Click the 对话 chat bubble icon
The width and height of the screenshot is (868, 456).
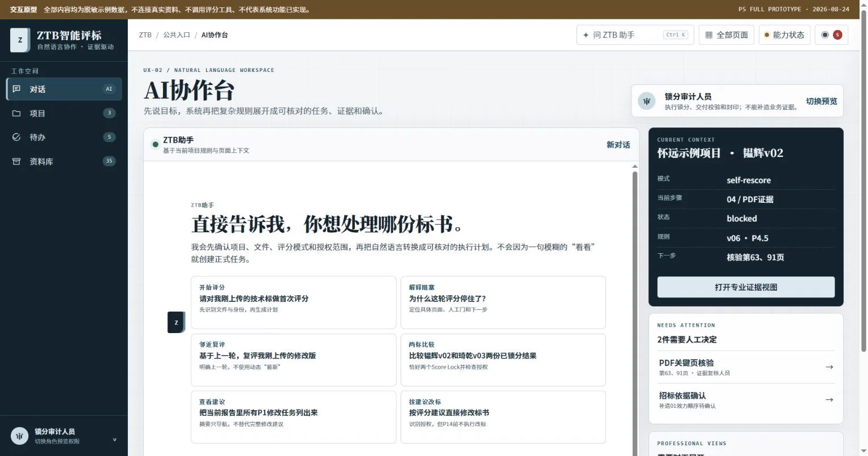pos(16,89)
